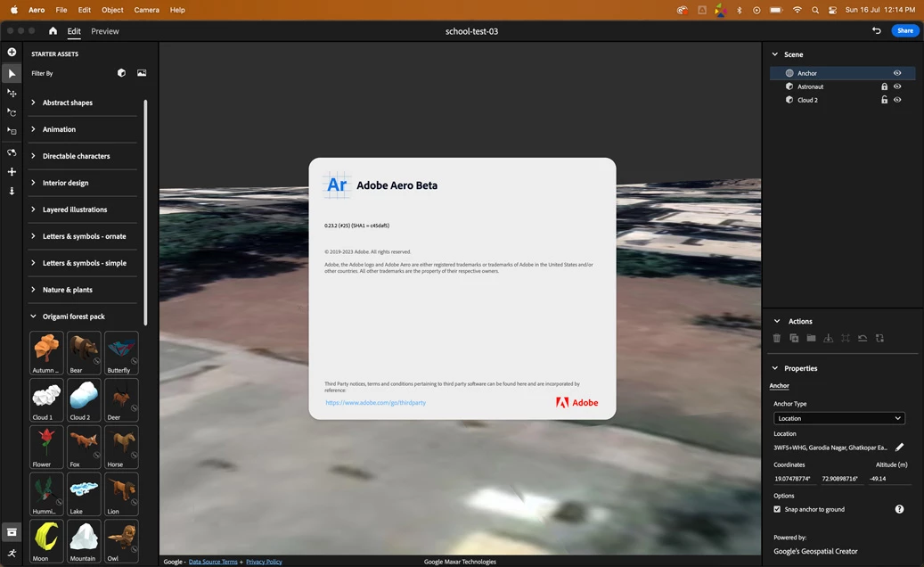Image resolution: width=924 pixels, height=567 pixels.
Task: Pick the Fox origami asset
Action: point(84,447)
